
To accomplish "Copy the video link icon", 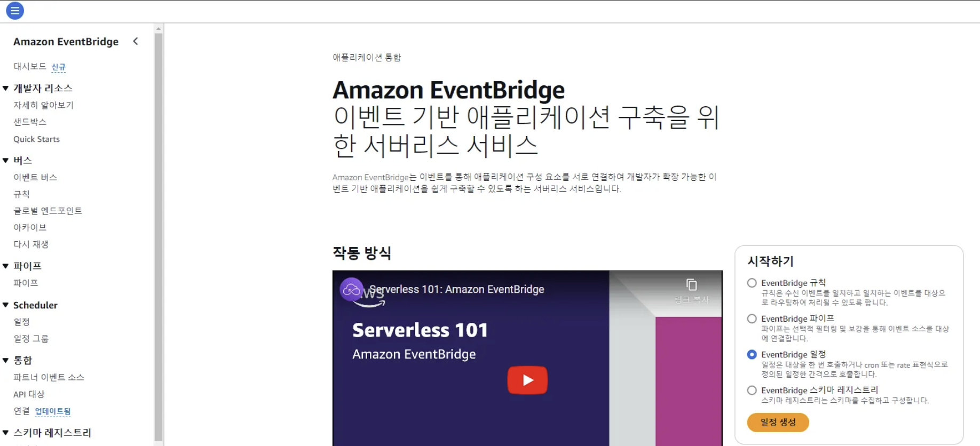I will tap(692, 284).
